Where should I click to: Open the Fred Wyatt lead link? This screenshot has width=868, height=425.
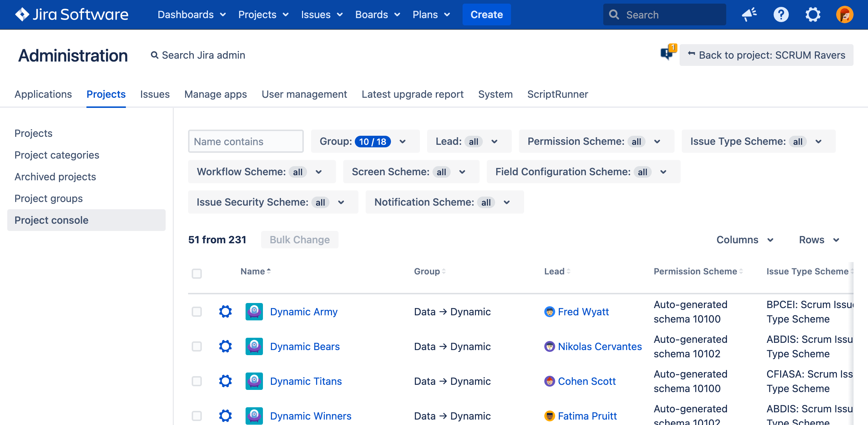pos(583,312)
